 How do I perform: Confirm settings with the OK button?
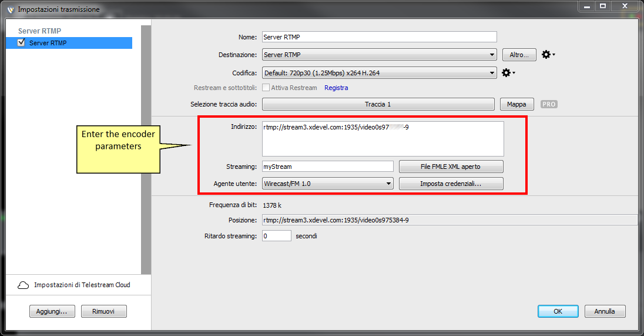coord(558,311)
